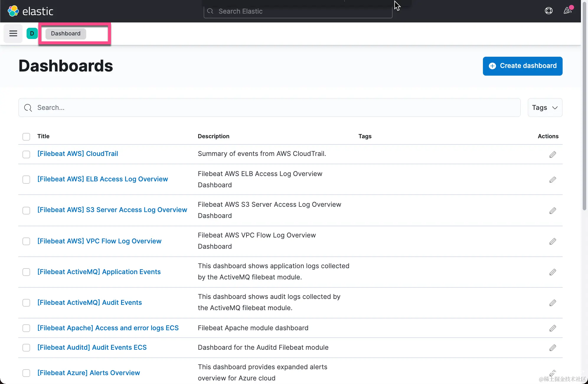Edit ELB Access Log Overview dashboard pencil

(x=553, y=180)
